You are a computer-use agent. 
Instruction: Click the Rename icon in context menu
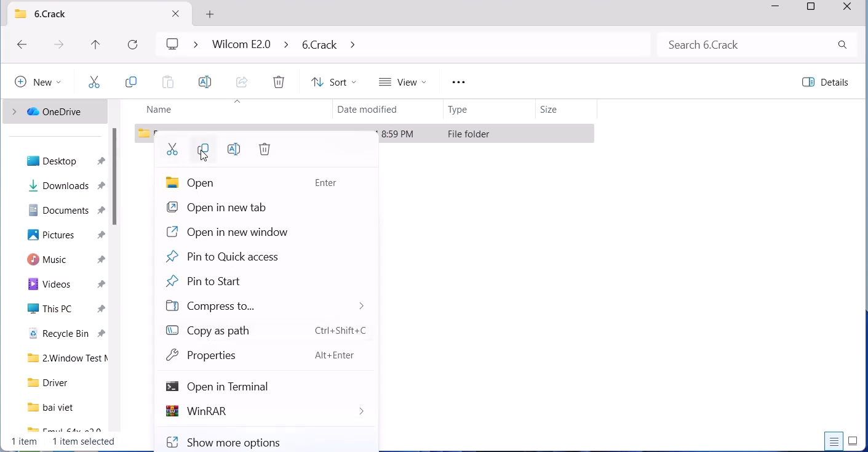click(234, 150)
